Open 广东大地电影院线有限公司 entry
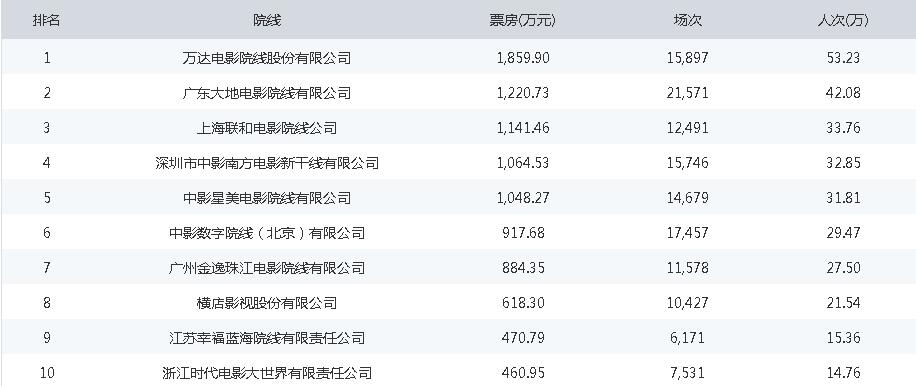 [267, 93]
